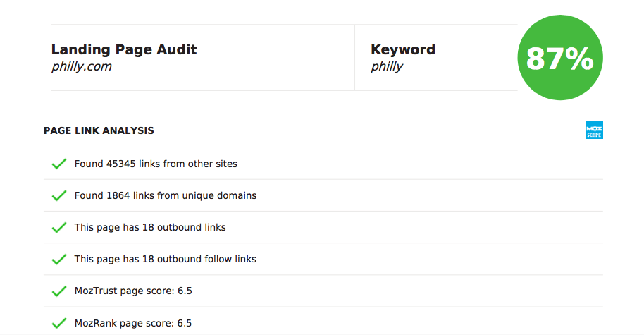Select the Landing Page Audit heading
The image size is (644, 335).
click(124, 50)
